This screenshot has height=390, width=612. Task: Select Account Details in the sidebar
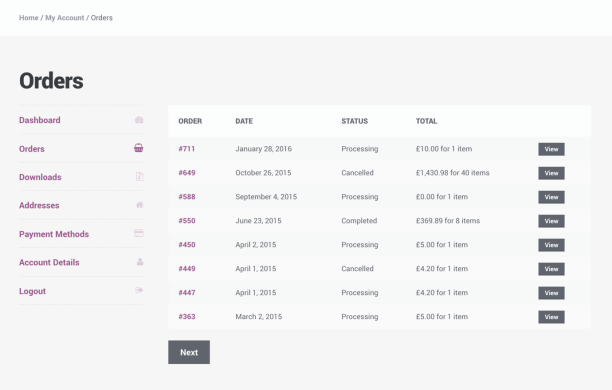(49, 262)
